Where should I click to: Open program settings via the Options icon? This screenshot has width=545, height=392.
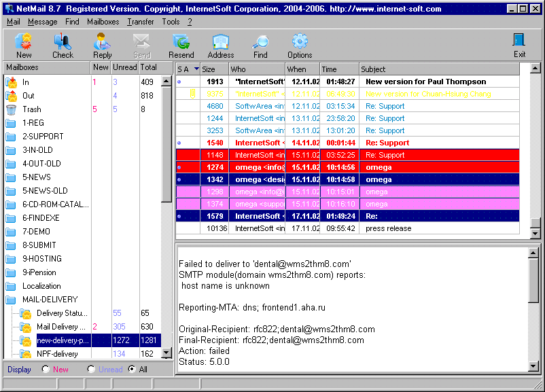[x=299, y=45]
